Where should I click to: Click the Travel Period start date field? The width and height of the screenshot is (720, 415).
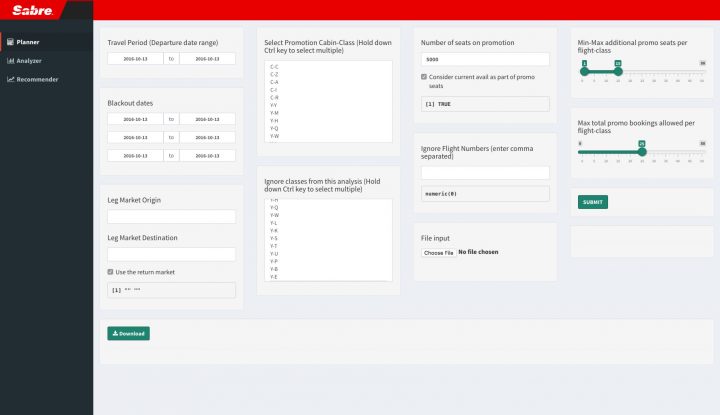(x=136, y=59)
